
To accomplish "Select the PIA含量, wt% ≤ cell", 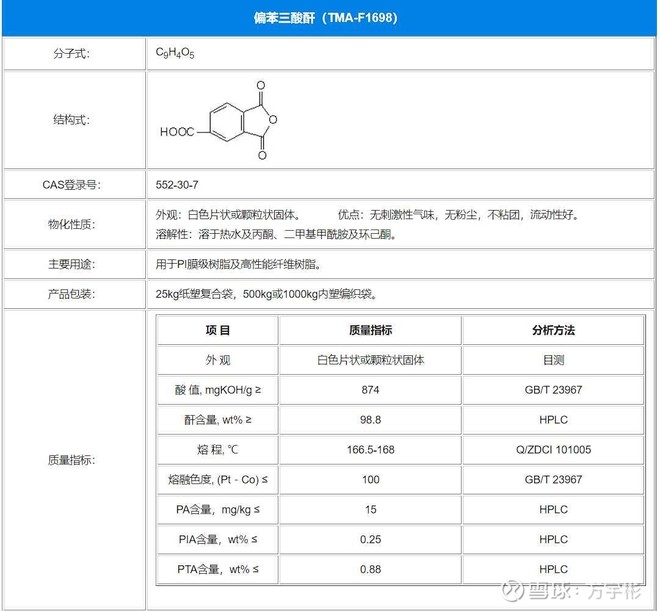I will point(218,539).
